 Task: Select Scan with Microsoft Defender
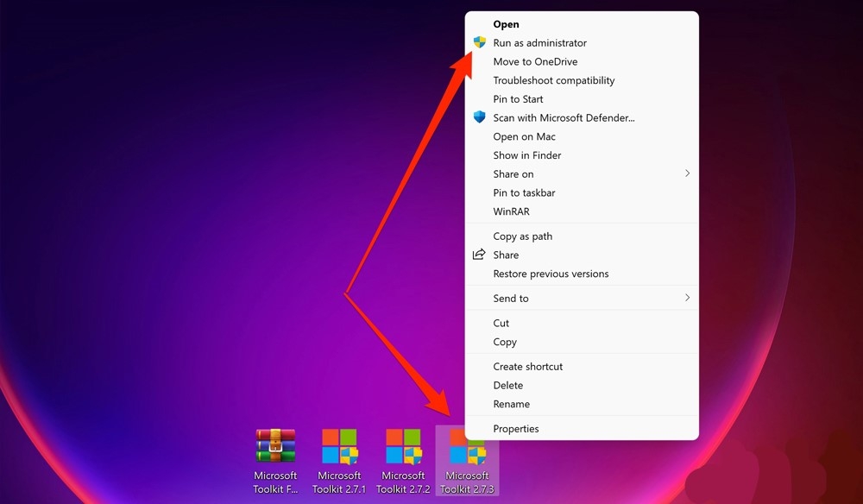tap(582, 117)
